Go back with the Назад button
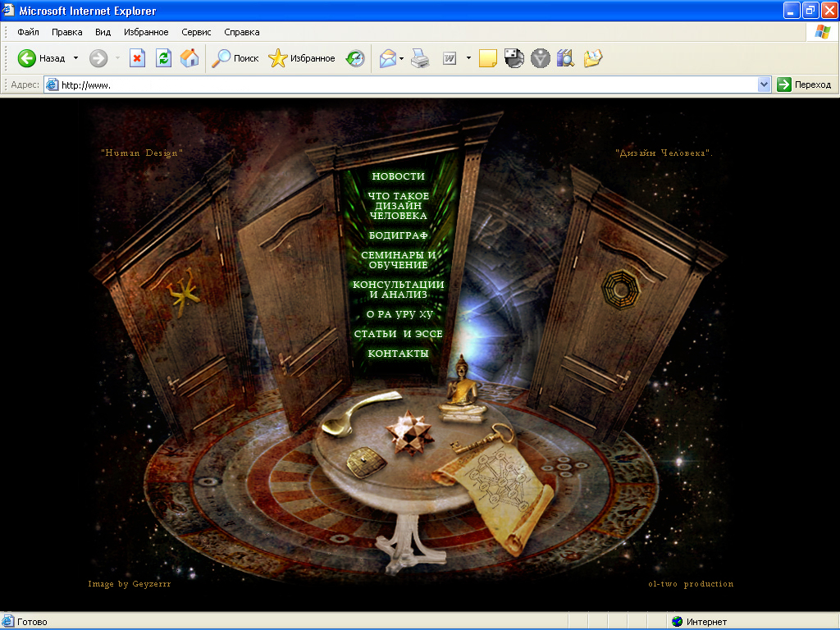 click(41, 58)
